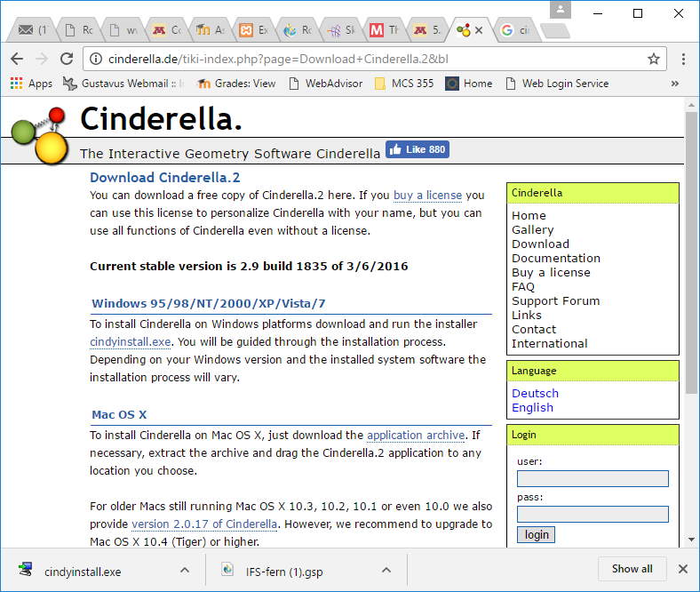Open Gallery in the sidebar menu
Image resolution: width=700 pixels, height=592 pixels.
point(533,229)
